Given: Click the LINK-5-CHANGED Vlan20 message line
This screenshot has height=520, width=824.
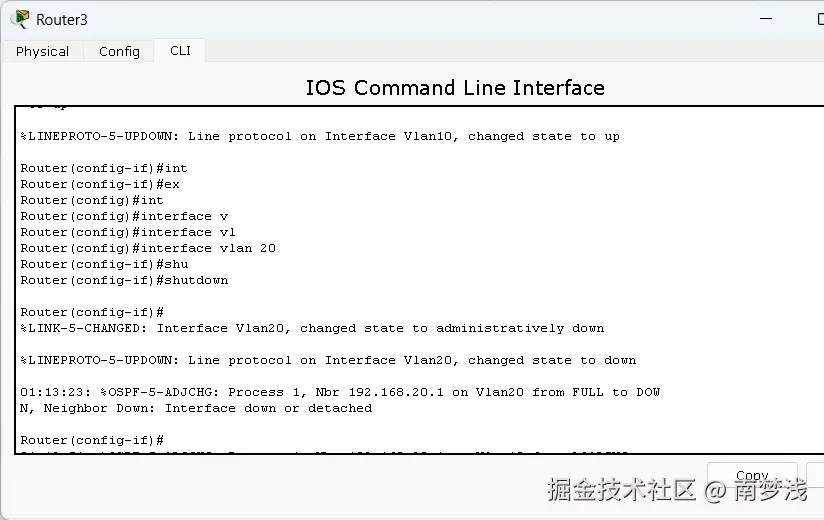Looking at the screenshot, I should coord(312,328).
